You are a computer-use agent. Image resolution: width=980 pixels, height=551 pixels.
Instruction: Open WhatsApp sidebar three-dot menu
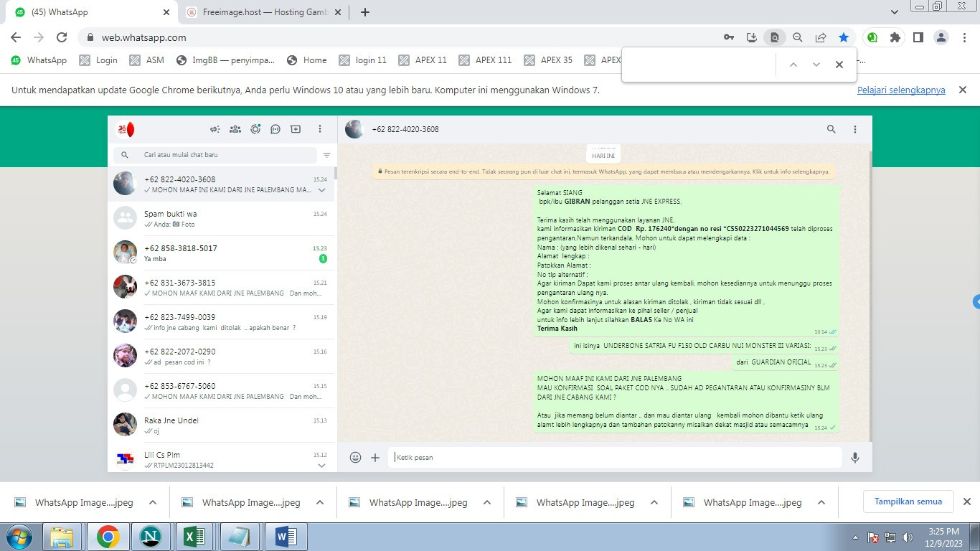[320, 129]
